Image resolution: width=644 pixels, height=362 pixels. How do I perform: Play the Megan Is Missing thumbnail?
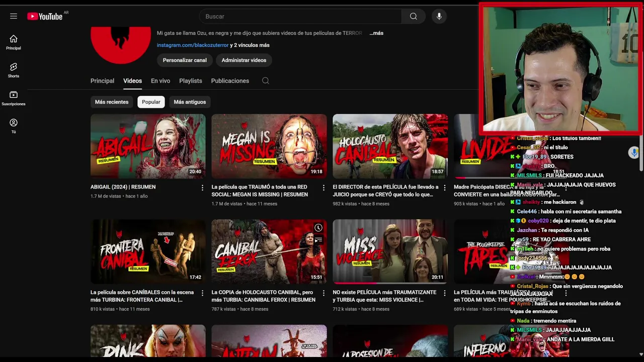pyautogui.click(x=269, y=146)
